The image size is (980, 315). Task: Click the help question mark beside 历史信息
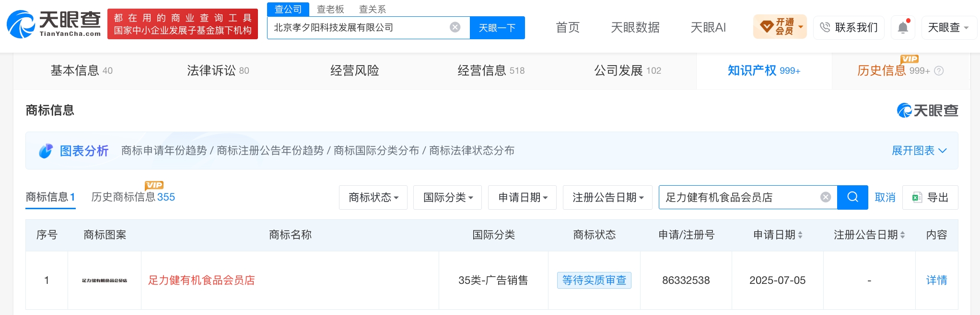(939, 71)
